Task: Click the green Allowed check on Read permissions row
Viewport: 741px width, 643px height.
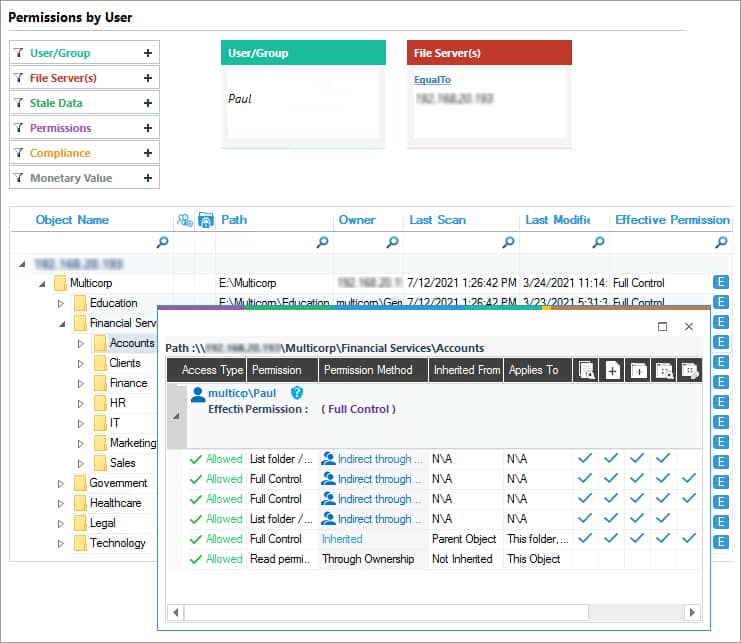Action: (x=196, y=560)
